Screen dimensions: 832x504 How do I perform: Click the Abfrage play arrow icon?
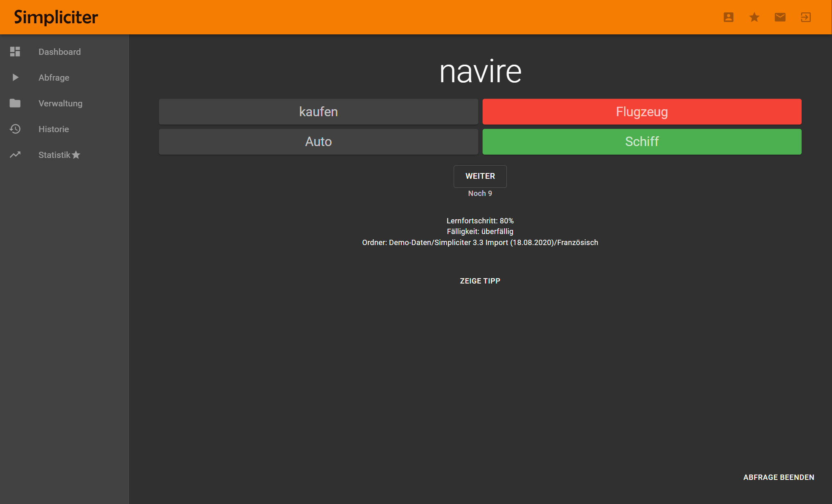click(15, 77)
